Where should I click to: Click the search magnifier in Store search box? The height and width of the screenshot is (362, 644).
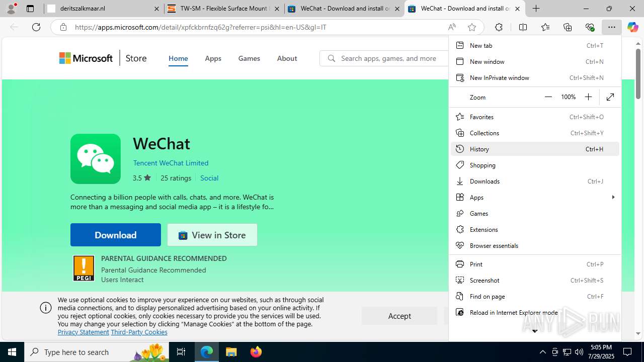click(x=331, y=58)
